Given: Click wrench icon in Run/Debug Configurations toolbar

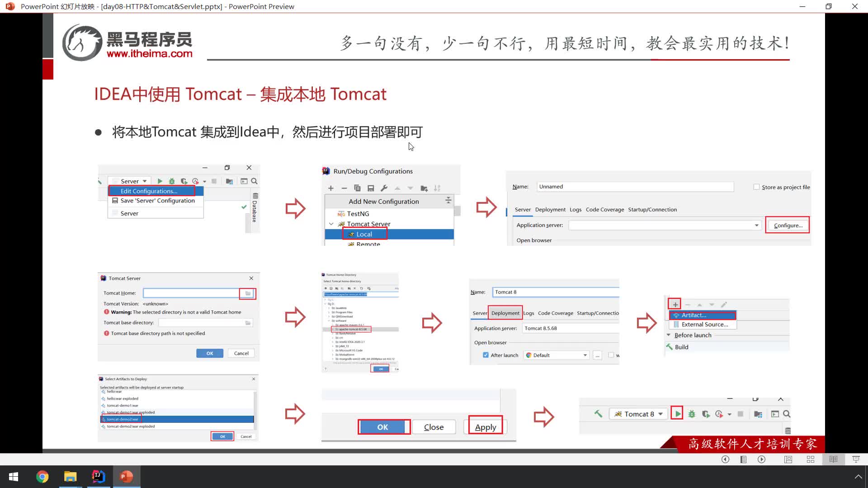Looking at the screenshot, I should tap(384, 188).
